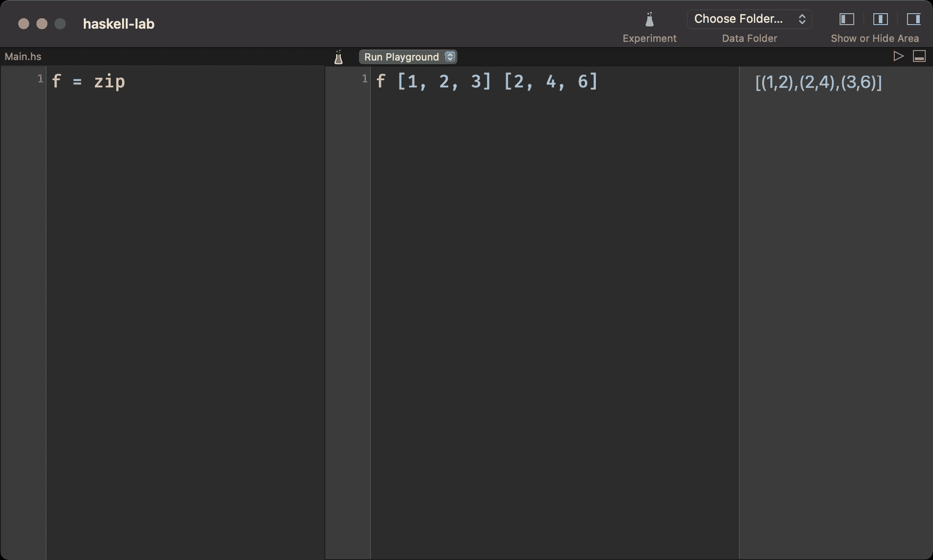The width and height of the screenshot is (933, 560).
Task: Click line number 1 in playground gutter
Action: (x=364, y=79)
